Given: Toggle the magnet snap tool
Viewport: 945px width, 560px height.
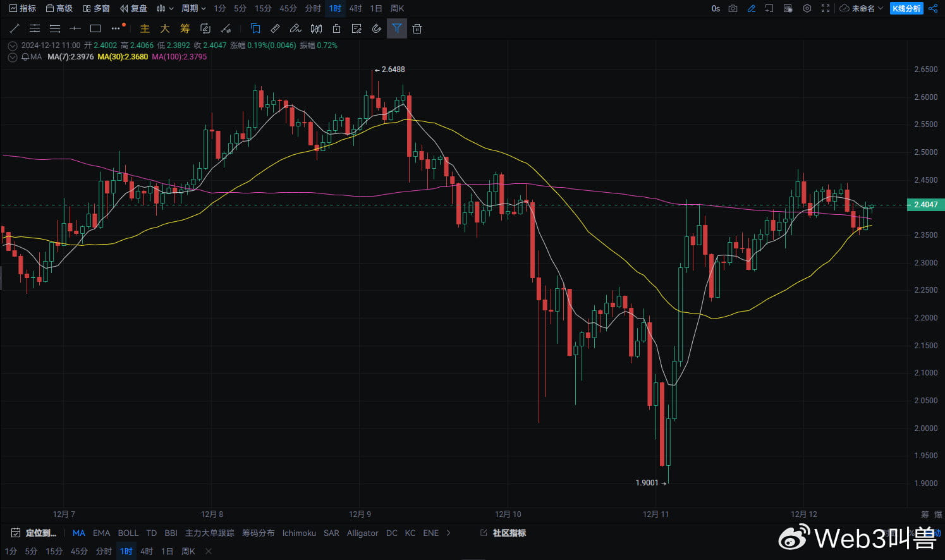Looking at the screenshot, I should [x=376, y=28].
